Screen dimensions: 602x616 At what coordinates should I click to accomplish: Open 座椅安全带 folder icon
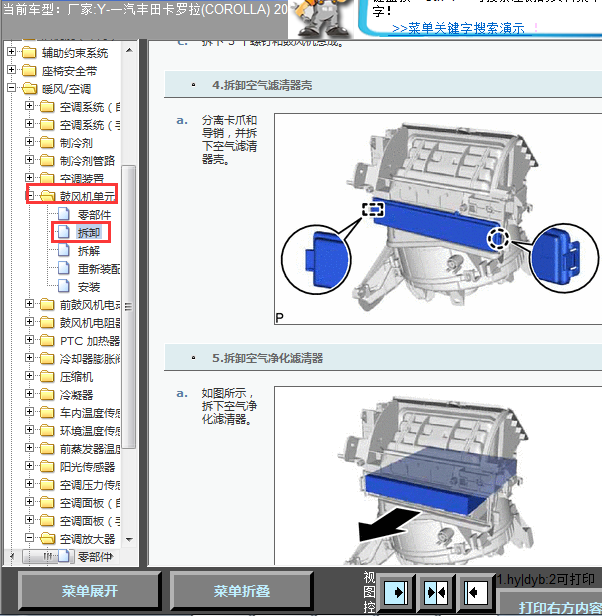29,71
